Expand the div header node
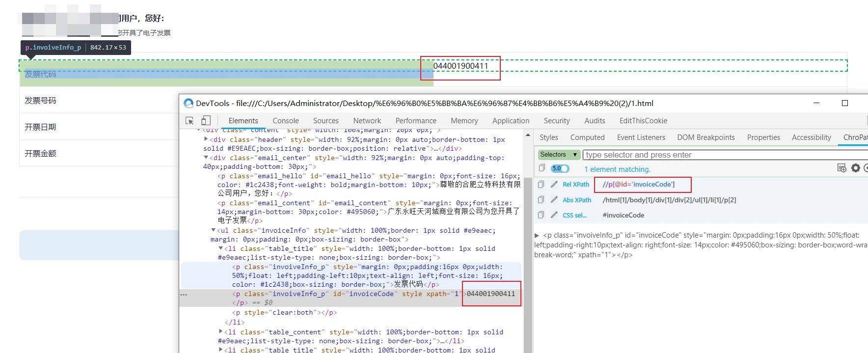Viewport: 868px width, 353px height. coord(206,139)
